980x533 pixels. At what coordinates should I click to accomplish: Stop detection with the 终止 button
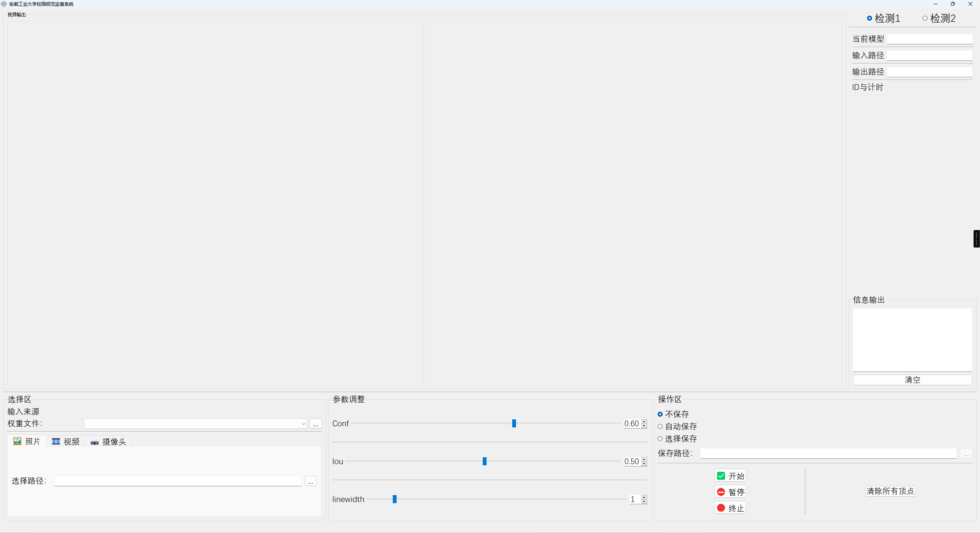click(730, 508)
